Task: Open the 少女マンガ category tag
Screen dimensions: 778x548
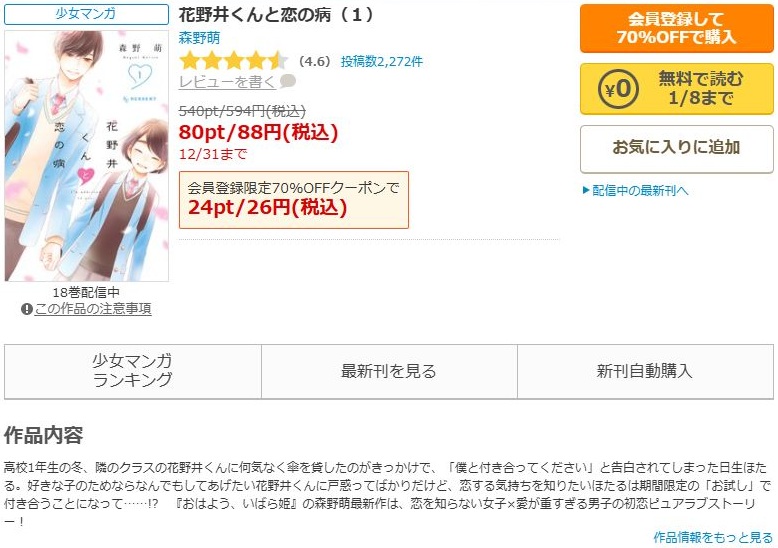Action: [86, 14]
